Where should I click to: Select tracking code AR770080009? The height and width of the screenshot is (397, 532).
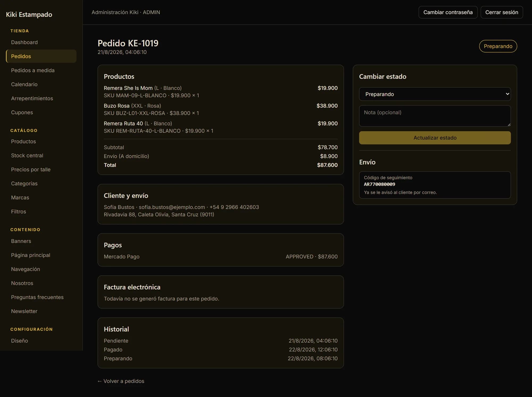click(379, 184)
